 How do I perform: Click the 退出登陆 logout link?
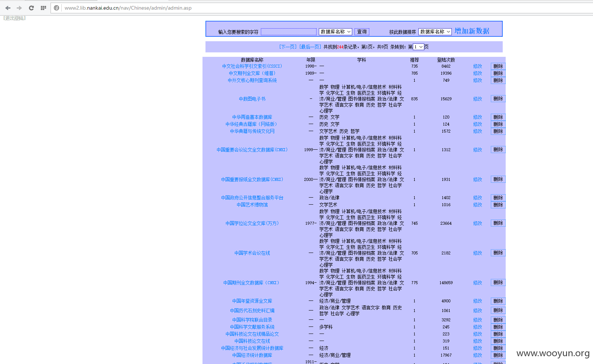[14, 18]
